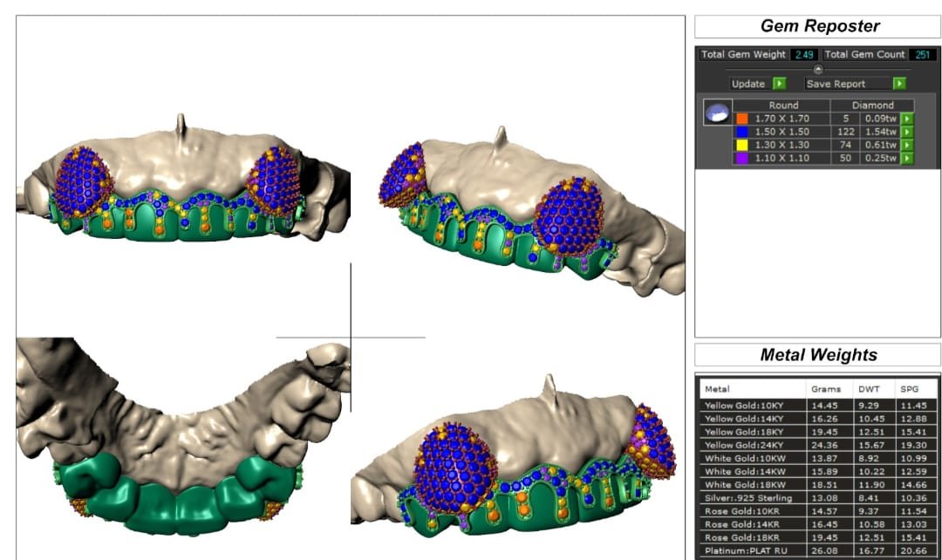
Task: Select the 1.70 X 1.70 size cell
Action: coord(782,119)
